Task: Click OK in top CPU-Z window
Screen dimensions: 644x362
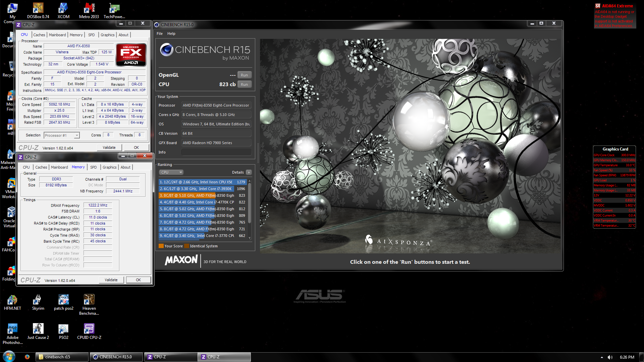Action: 136,147
